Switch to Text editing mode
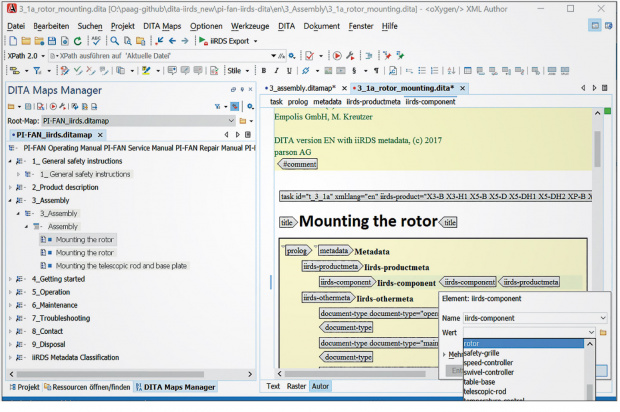The height and width of the screenshot is (412, 620). point(272,386)
